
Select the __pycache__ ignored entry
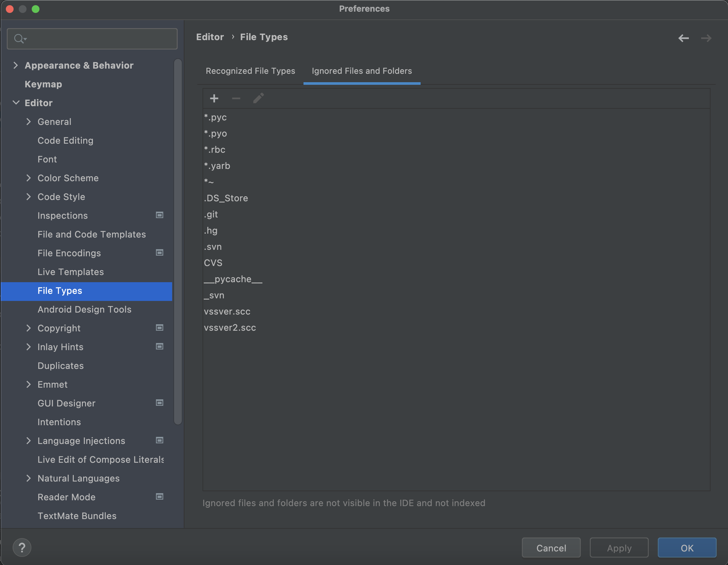[233, 279]
